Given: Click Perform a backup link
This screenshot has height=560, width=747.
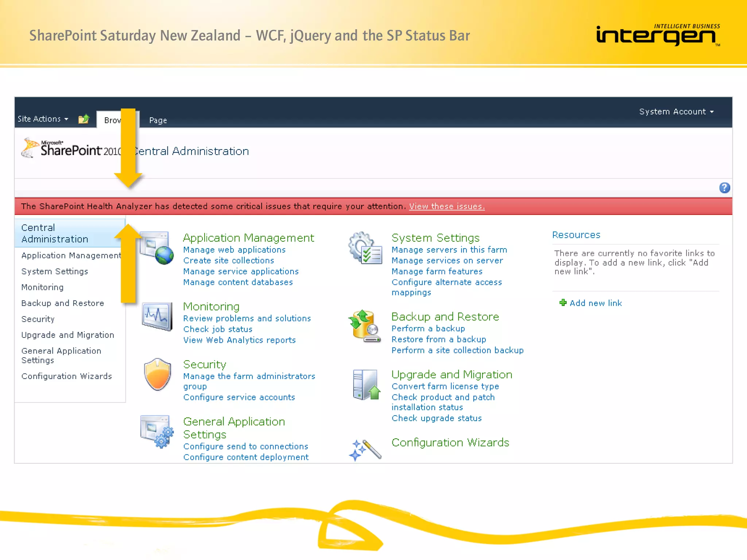Looking at the screenshot, I should pos(428,329).
